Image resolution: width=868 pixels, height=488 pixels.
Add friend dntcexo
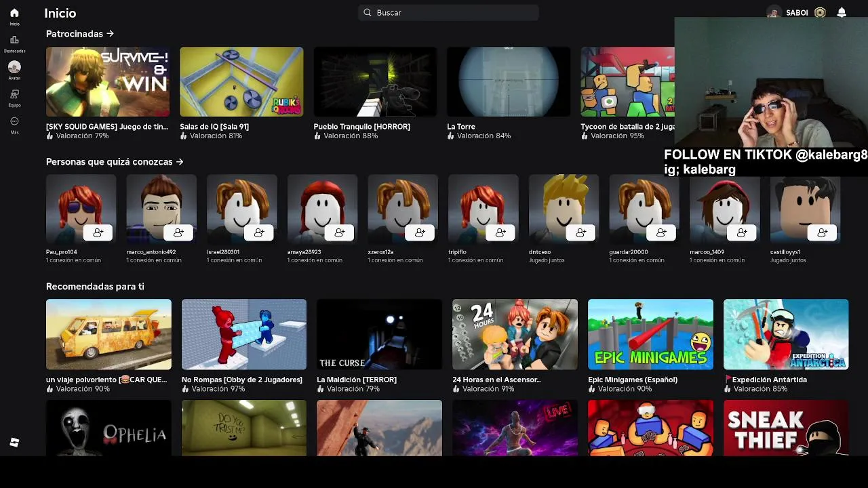581,232
